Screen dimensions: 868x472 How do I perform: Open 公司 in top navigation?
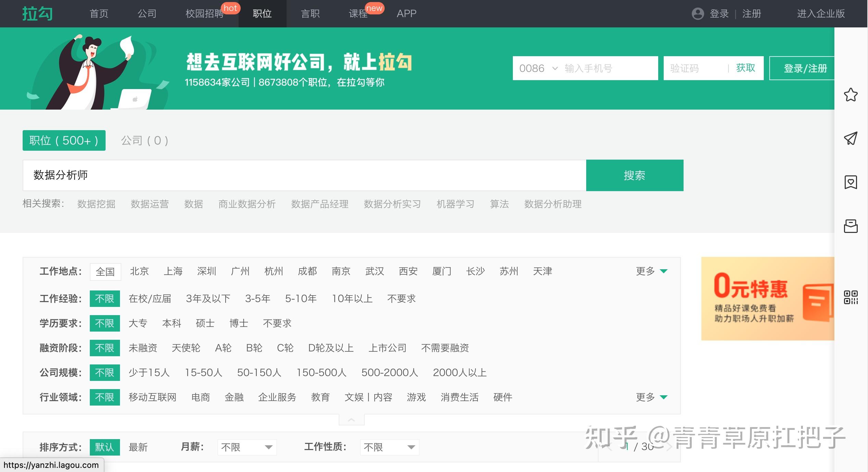[147, 14]
